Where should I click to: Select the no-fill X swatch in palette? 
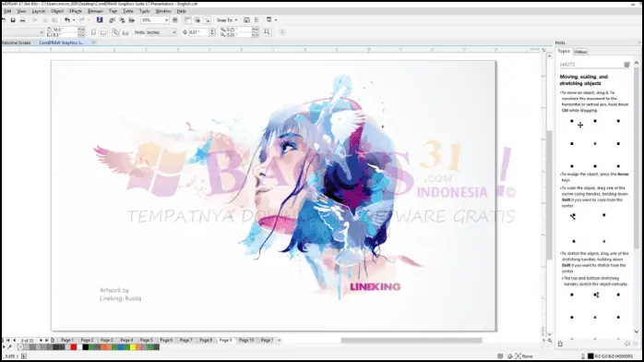click(20, 347)
